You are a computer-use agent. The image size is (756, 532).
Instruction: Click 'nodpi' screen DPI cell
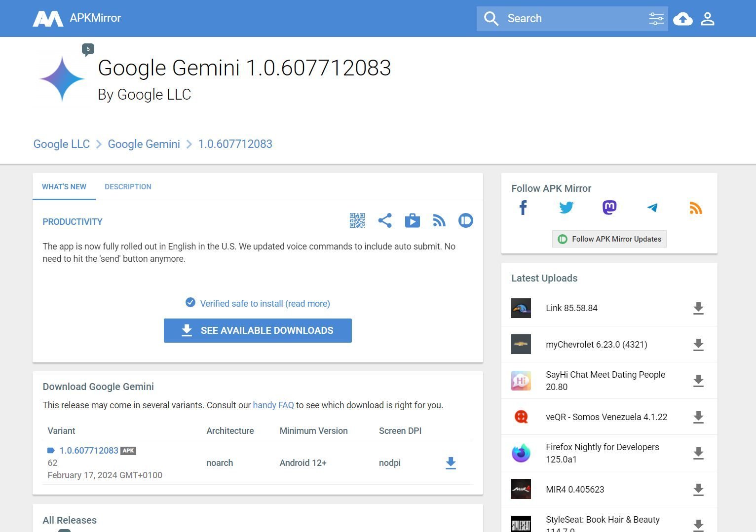point(390,463)
